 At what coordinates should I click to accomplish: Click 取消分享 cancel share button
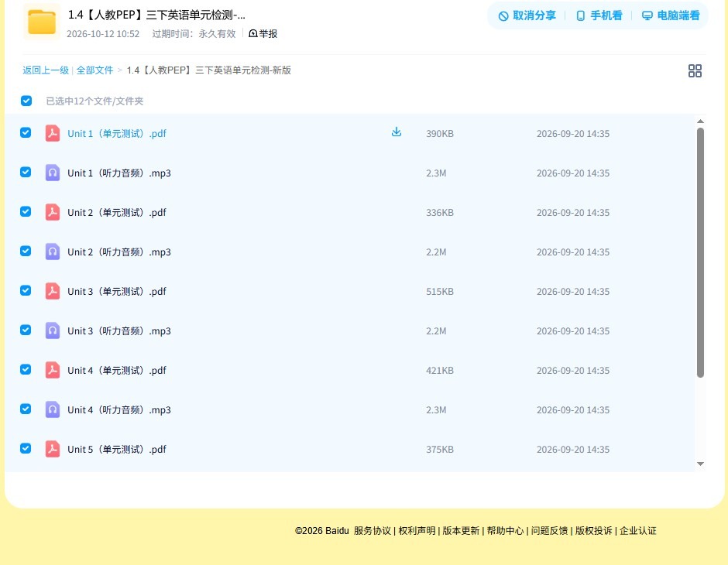[x=527, y=15]
